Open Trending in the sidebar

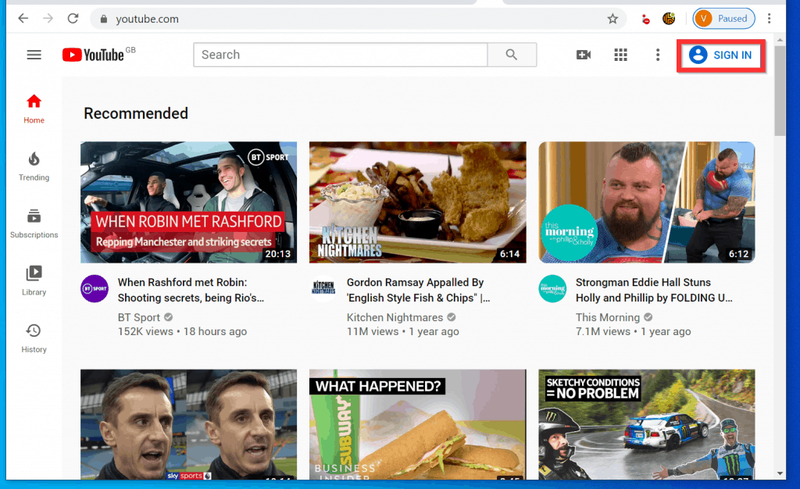(x=34, y=166)
